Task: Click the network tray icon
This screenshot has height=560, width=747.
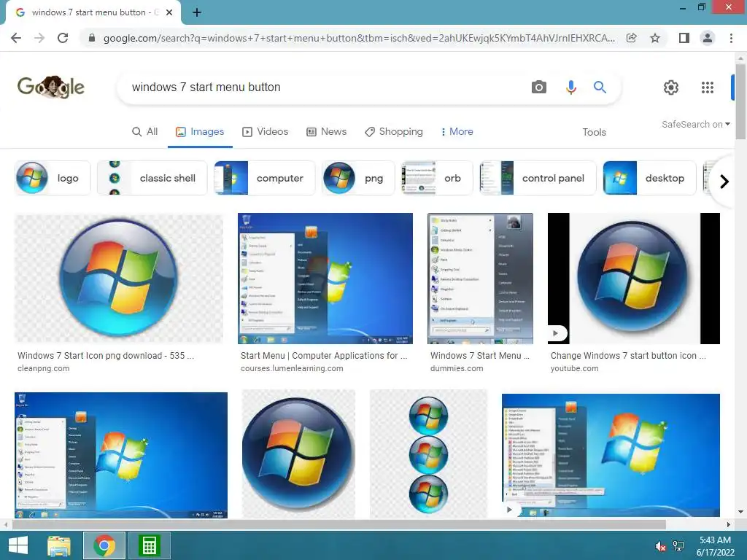Action: (678, 547)
